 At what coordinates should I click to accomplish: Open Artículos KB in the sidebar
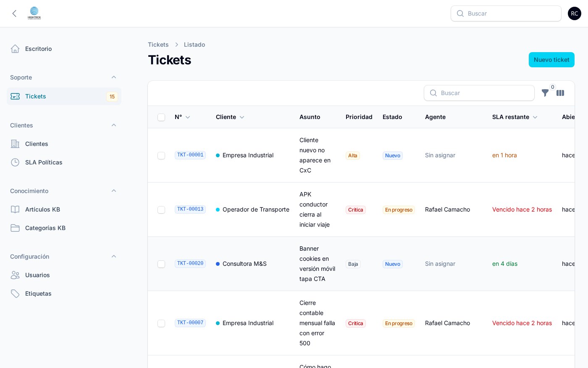64,209
